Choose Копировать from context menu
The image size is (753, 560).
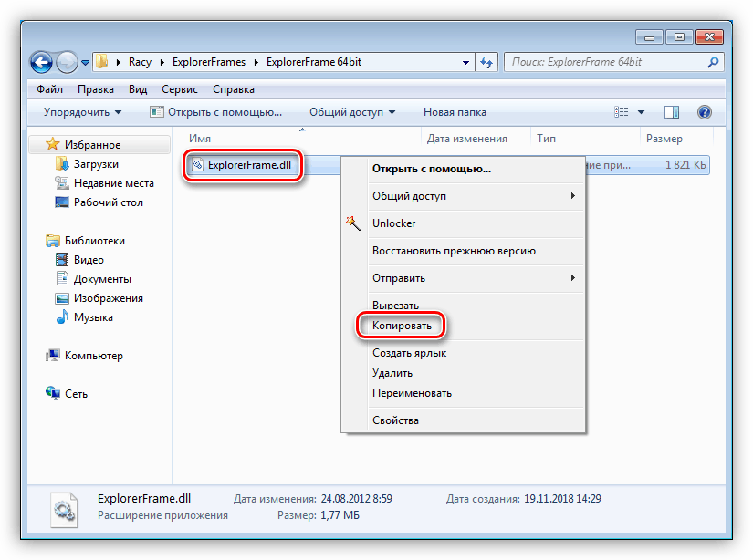(464, 326)
